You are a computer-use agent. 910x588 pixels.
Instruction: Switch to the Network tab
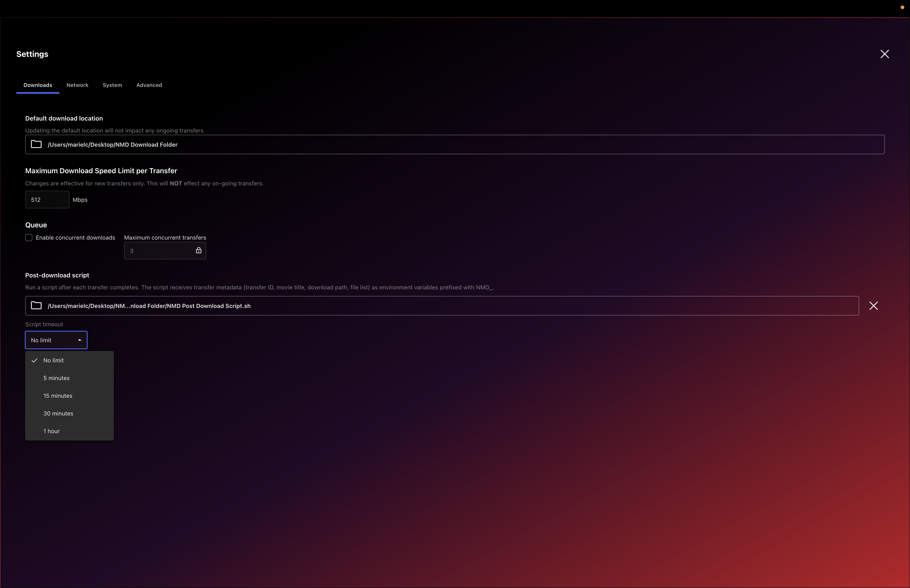[77, 85]
